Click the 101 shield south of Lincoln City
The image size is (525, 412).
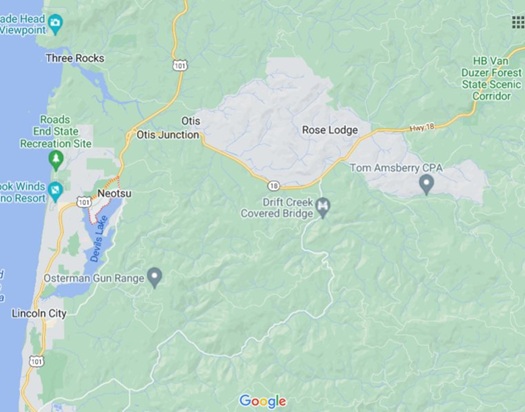(x=36, y=361)
